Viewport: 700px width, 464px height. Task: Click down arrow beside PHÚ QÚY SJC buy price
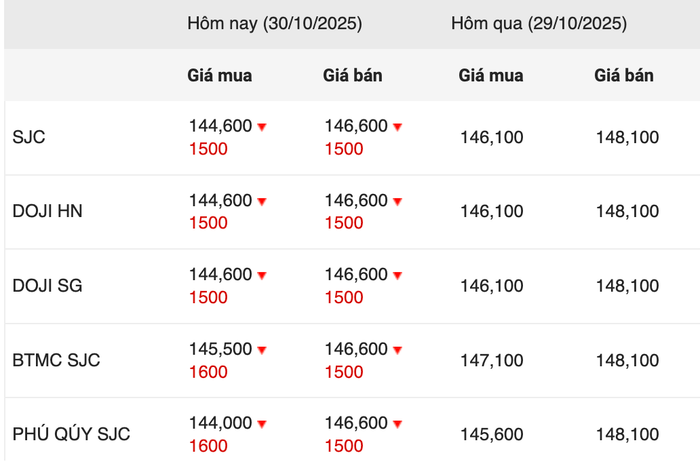click(262, 424)
